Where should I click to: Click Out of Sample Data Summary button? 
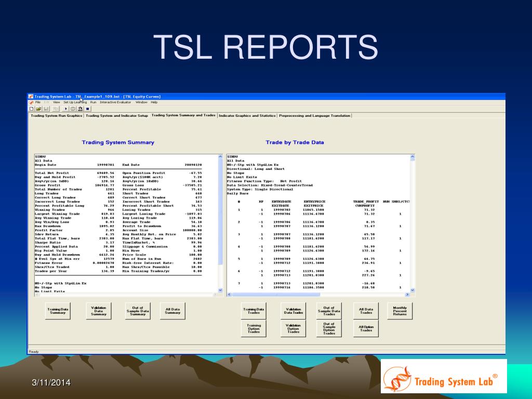tap(137, 311)
